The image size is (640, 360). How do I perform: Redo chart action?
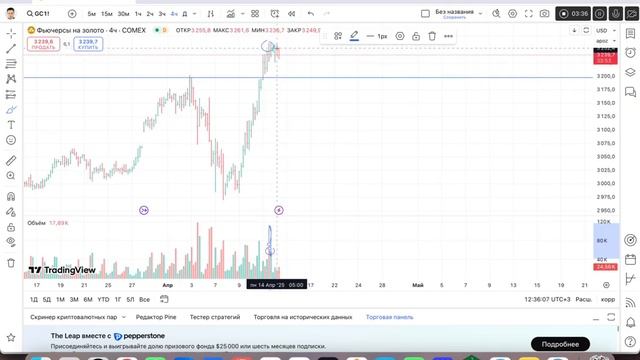point(327,14)
